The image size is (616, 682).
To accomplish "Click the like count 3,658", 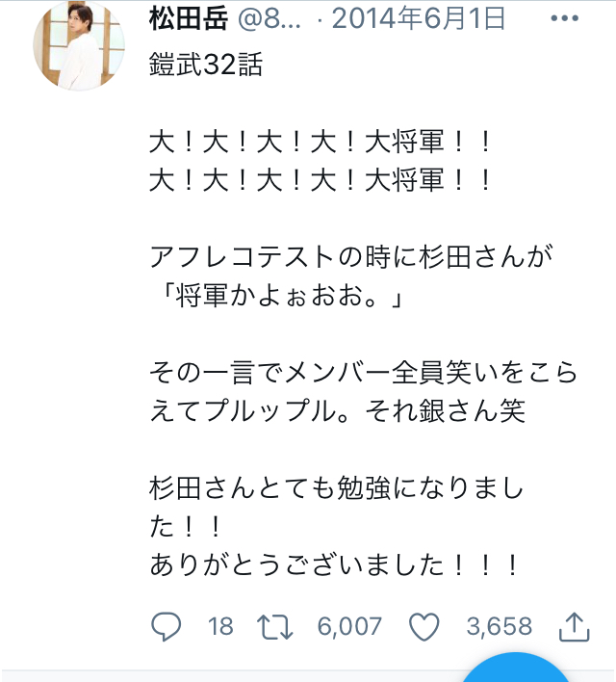I will pyautogui.click(x=499, y=627).
